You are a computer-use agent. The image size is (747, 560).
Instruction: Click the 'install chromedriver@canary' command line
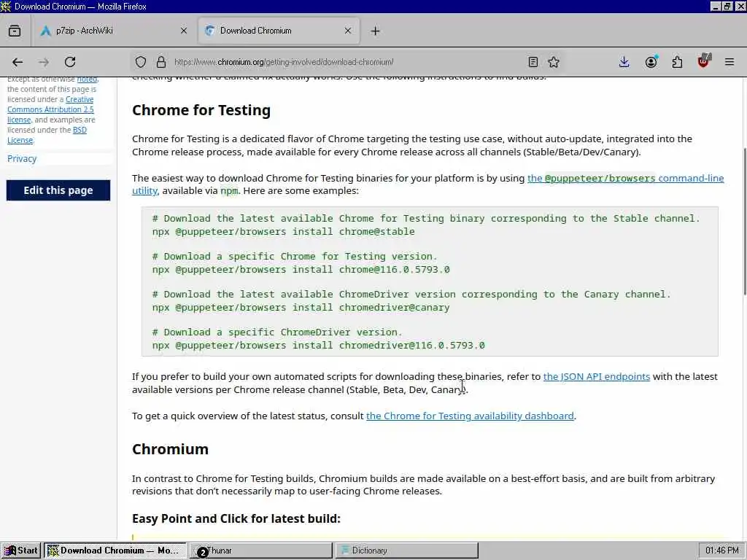[301, 308]
